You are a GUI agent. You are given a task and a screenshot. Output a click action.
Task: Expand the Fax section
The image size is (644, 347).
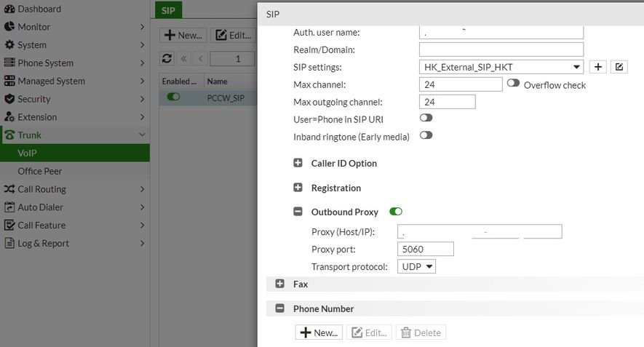point(280,284)
